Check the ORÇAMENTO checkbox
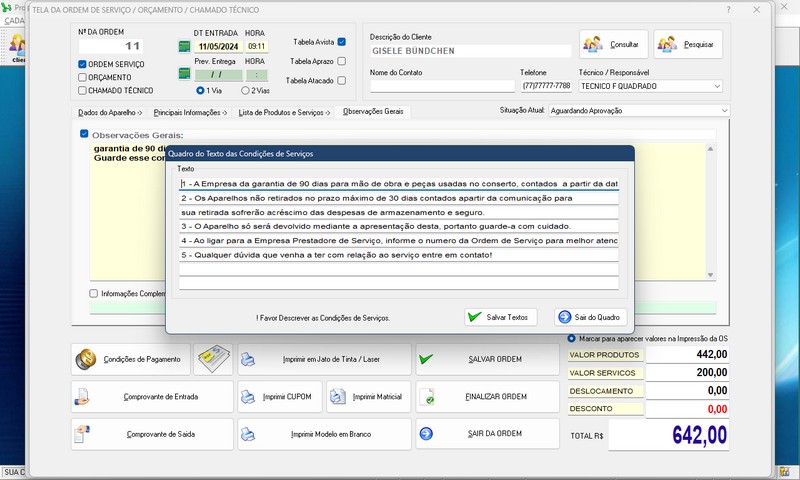Image resolution: width=800 pixels, height=480 pixels. pos(82,78)
